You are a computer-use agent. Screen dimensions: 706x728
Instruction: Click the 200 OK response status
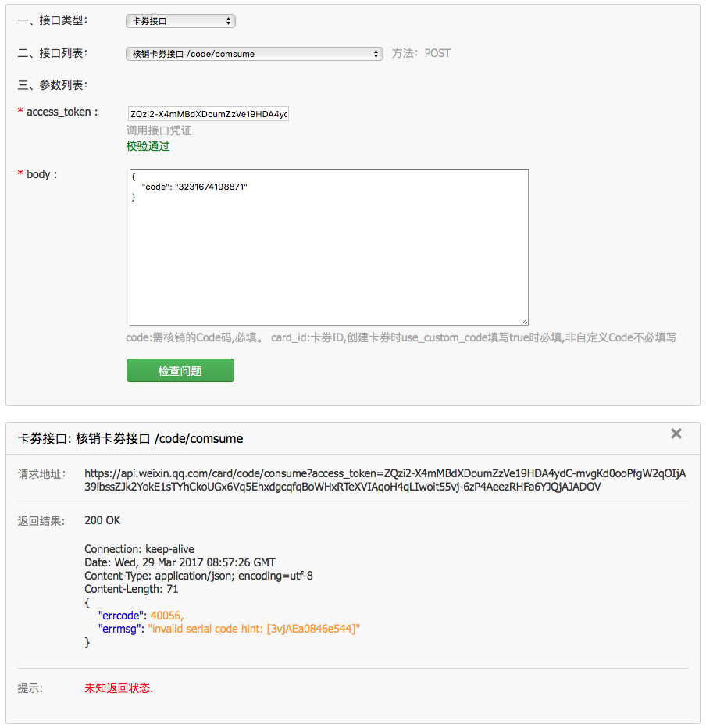[x=102, y=520]
